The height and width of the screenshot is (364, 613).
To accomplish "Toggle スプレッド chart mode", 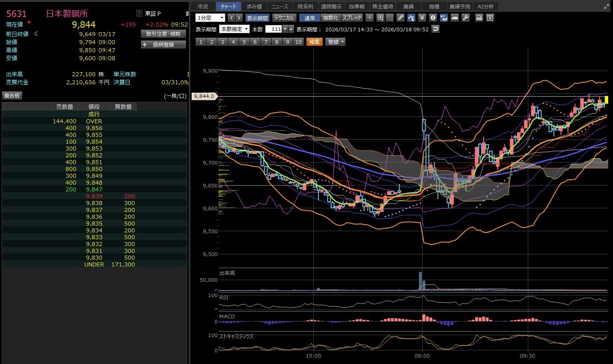I will (352, 18).
